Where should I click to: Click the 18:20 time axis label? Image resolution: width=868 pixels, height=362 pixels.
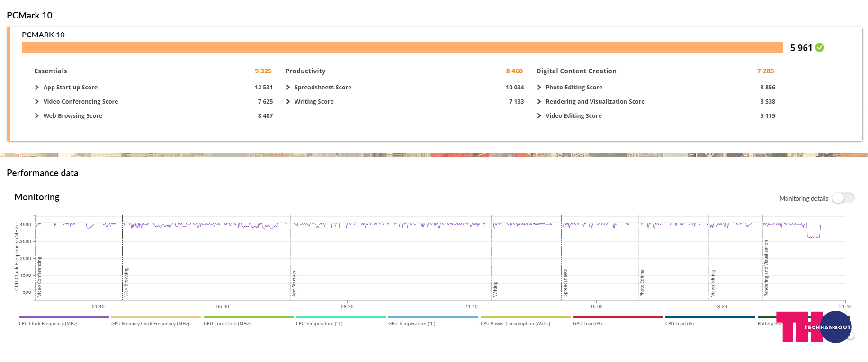tap(721, 307)
